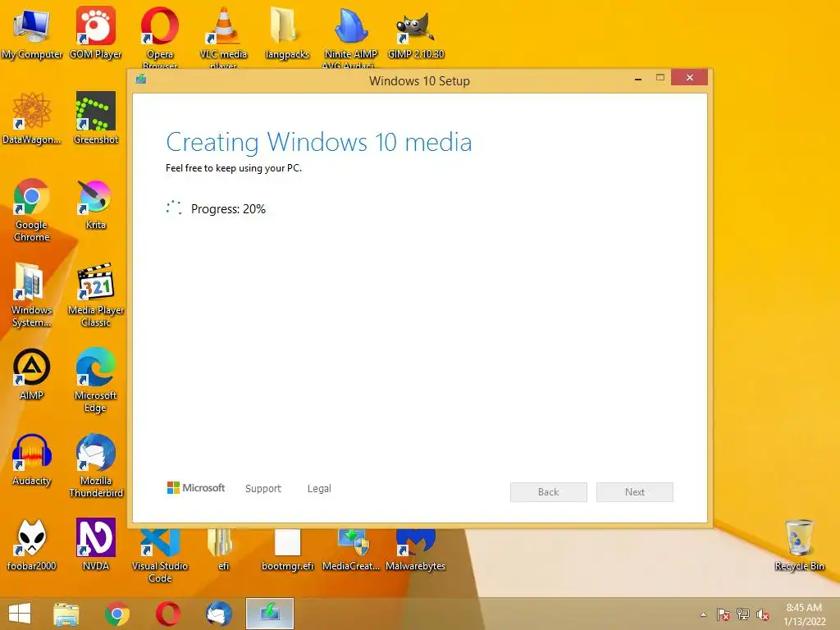Click the Next button in Setup
This screenshot has height=630, width=840.
tap(635, 492)
